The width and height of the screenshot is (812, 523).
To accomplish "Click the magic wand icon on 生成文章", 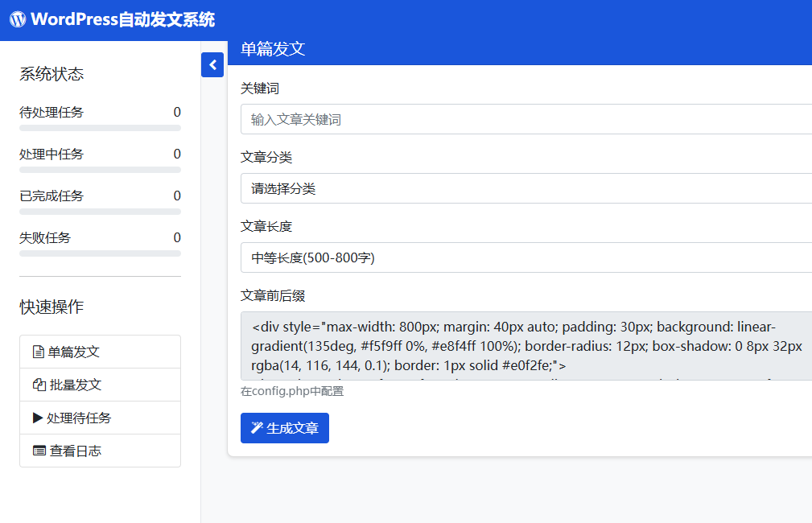I will [x=257, y=428].
